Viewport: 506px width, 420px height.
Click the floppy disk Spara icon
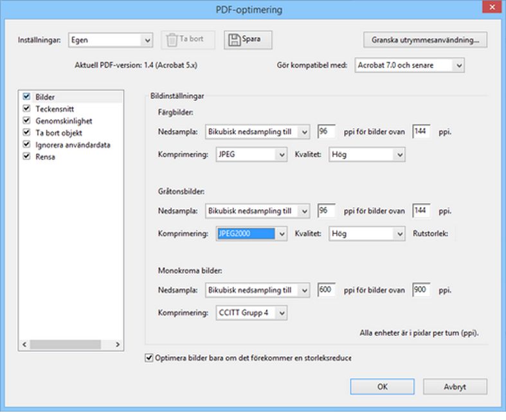pos(235,40)
